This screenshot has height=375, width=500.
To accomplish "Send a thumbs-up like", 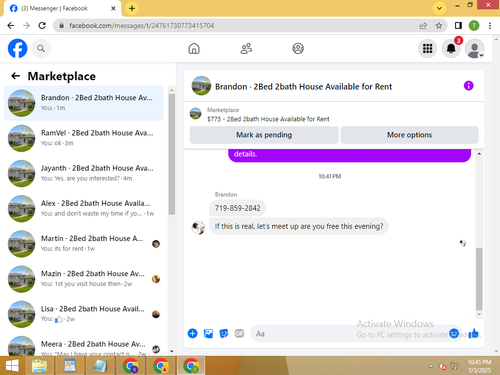I will pyautogui.click(x=473, y=333).
